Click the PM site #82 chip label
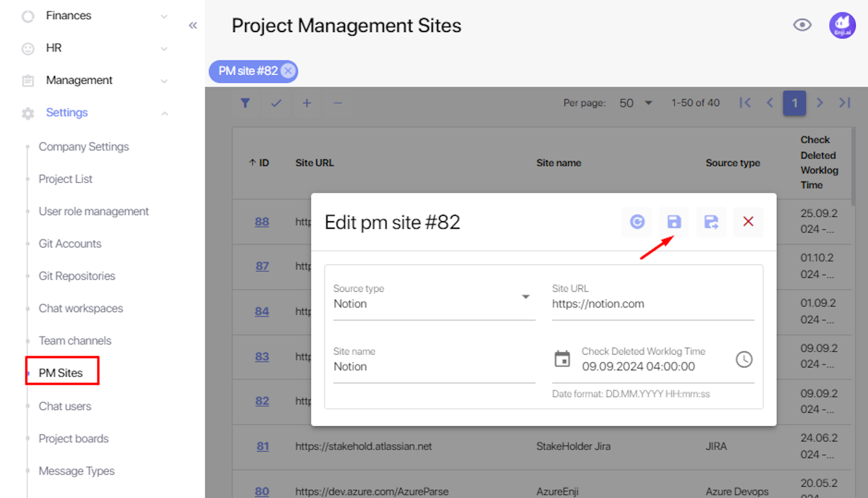The width and height of the screenshot is (868, 498). (x=248, y=71)
